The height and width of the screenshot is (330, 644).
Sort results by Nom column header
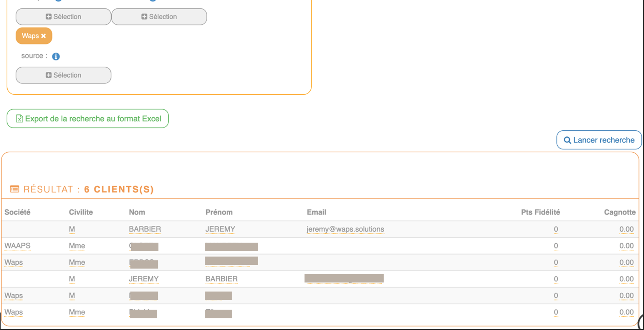click(x=137, y=212)
